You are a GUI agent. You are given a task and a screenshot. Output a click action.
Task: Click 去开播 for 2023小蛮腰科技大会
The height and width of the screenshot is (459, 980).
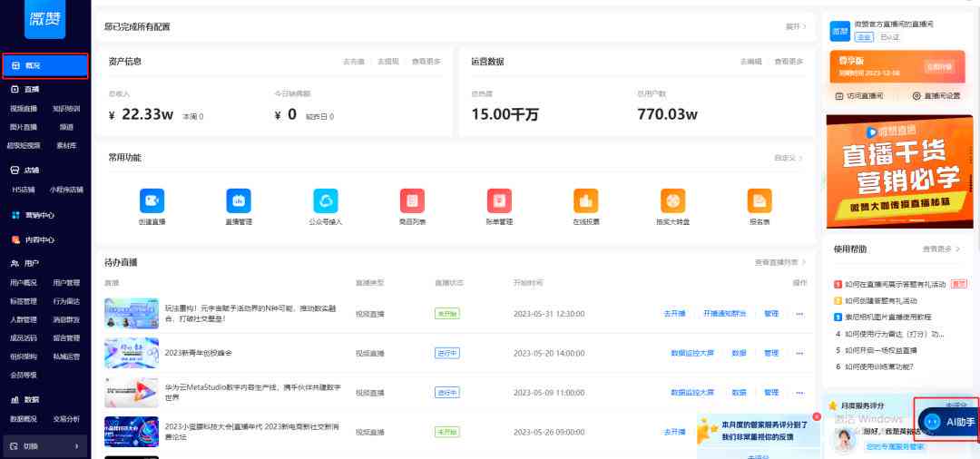[674, 432]
